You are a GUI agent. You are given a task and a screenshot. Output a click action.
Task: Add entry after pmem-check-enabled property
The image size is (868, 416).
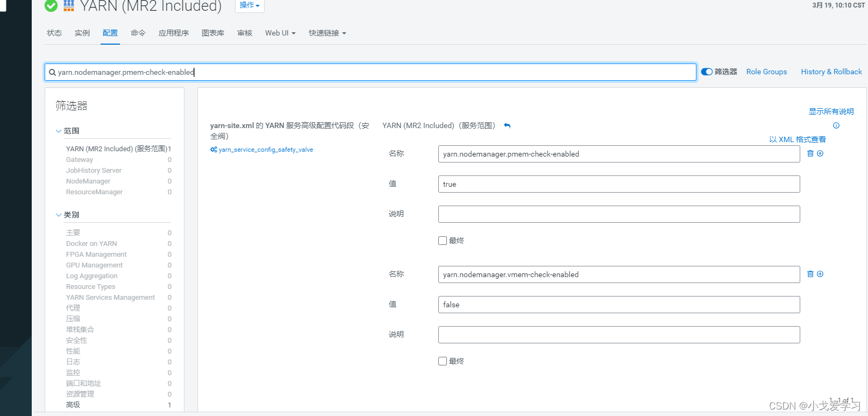pos(820,153)
